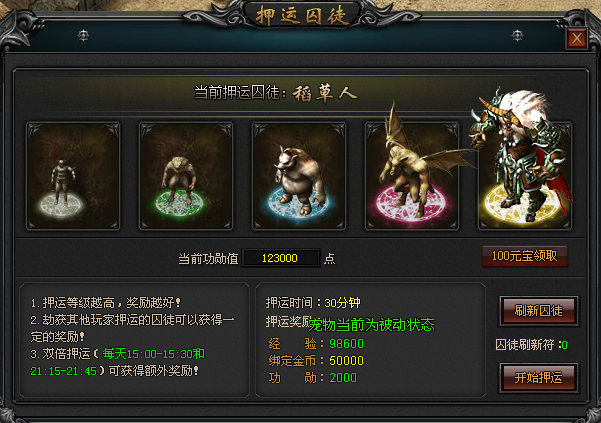Click the 刷新囚徒 refresh button
Screen dimensions: 601x423
click(x=539, y=311)
